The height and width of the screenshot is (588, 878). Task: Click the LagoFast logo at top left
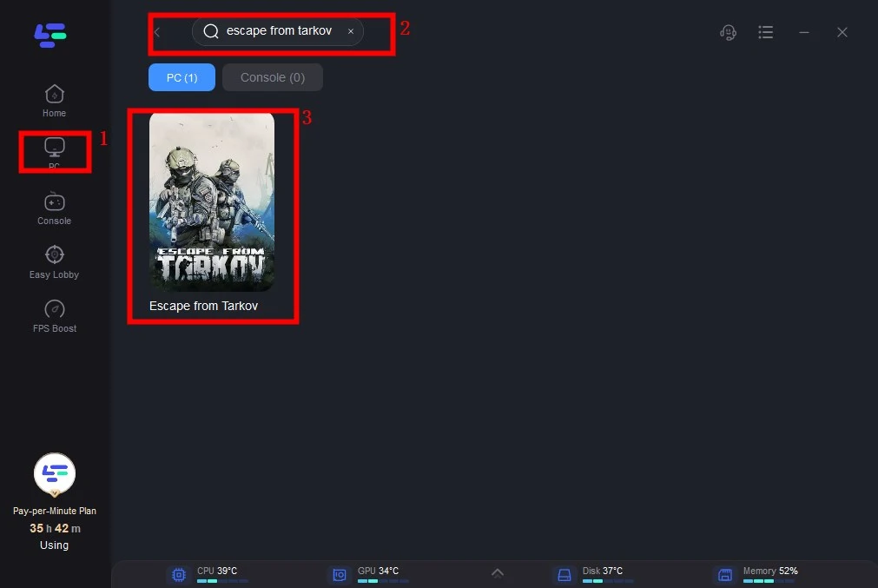50,35
